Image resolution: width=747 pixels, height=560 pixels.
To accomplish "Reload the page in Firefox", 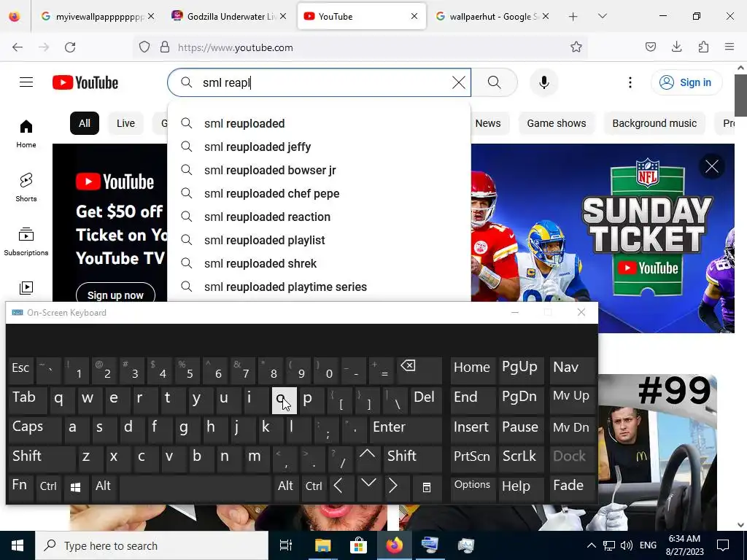I will pyautogui.click(x=70, y=47).
